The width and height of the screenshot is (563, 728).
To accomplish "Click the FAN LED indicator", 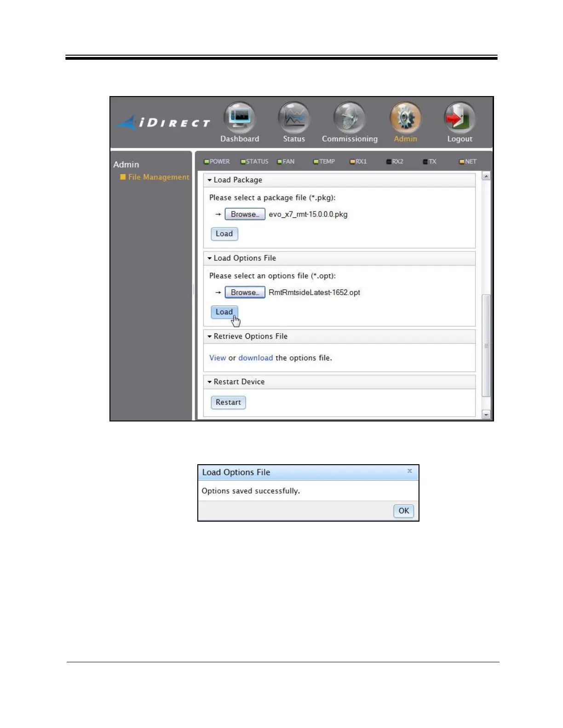I will pos(279,162).
